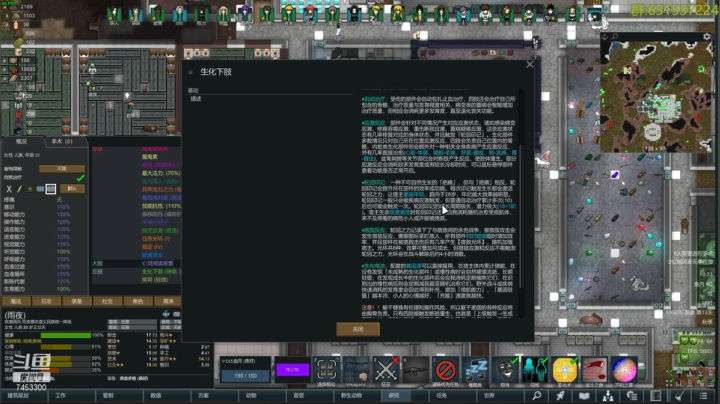
Task: Open the 需求 needs inspect tab
Action: pos(168,301)
